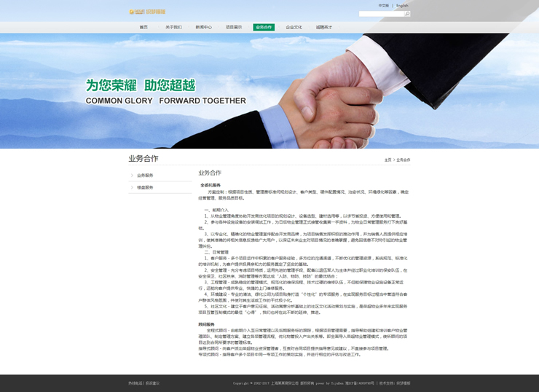Click 主页 in the breadcrumb
The width and height of the screenshot is (539, 392).
coord(387,160)
